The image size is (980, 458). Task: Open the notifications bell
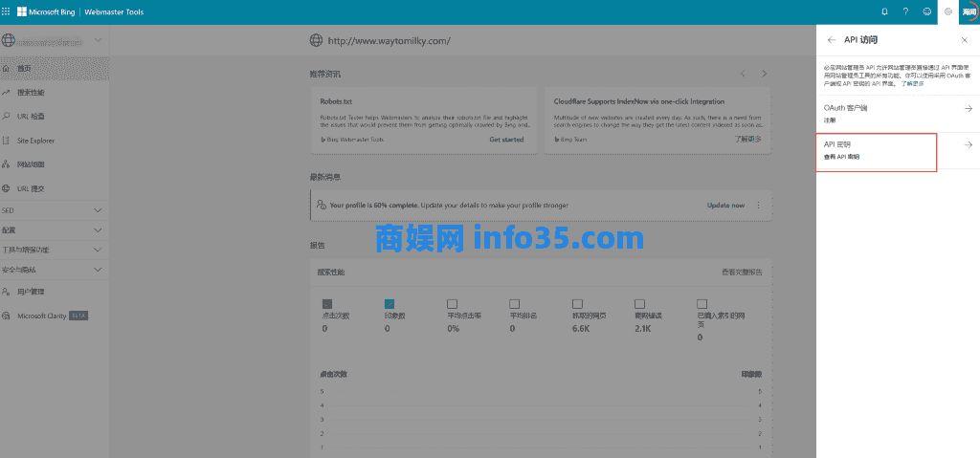click(884, 11)
